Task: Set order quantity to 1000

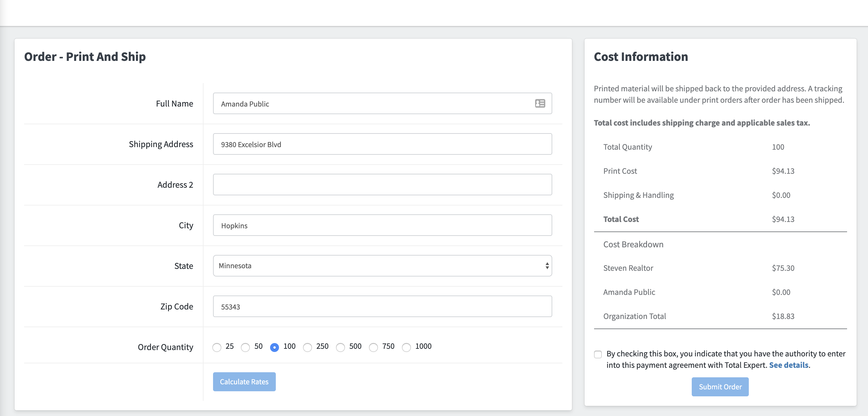Action: click(406, 347)
